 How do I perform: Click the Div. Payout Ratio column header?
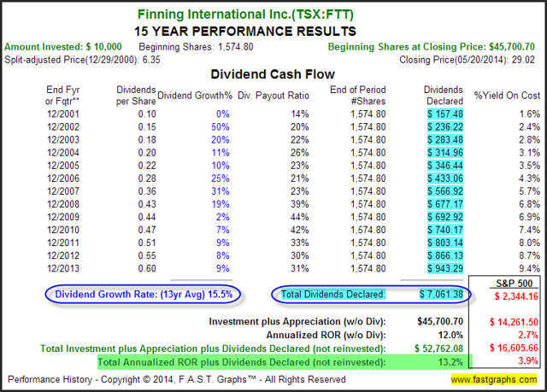pos(273,96)
